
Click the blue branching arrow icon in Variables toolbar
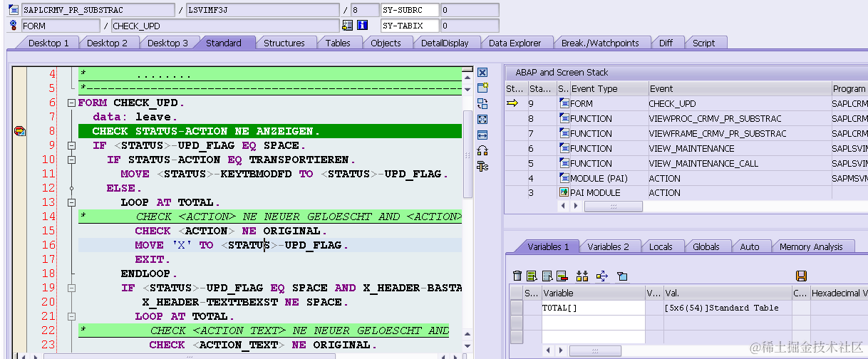(x=601, y=276)
